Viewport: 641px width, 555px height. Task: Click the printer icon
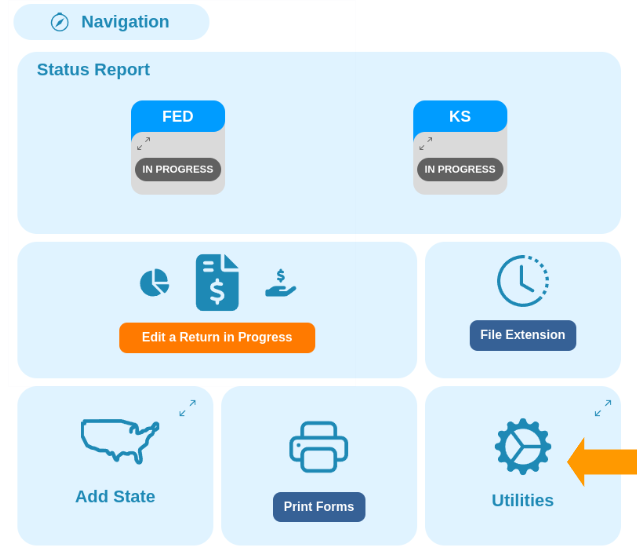pyautogui.click(x=318, y=447)
